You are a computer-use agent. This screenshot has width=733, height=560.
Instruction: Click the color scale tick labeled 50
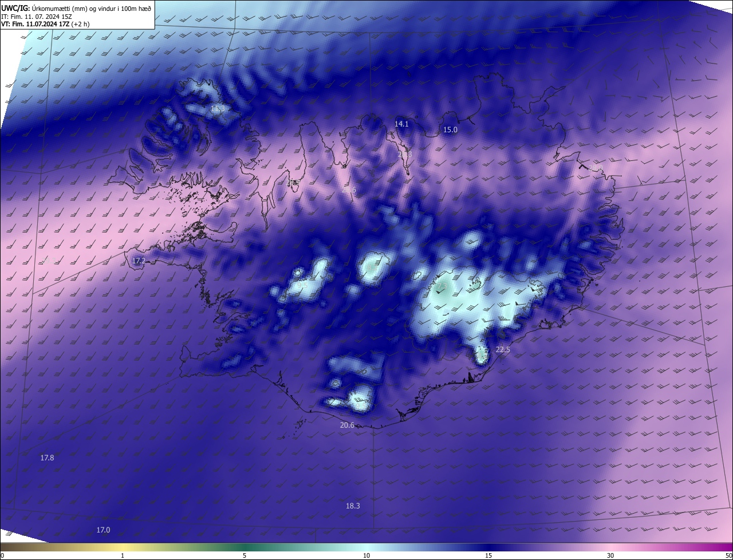[728, 555]
